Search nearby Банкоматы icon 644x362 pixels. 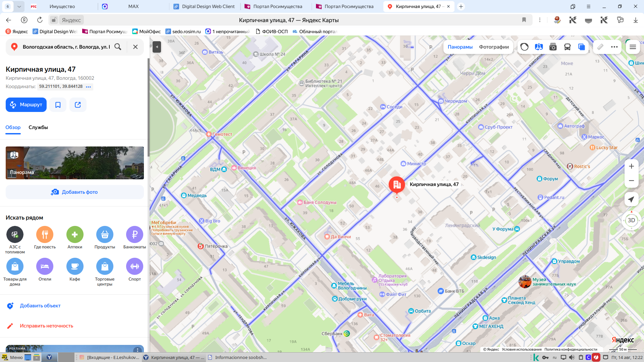135,234
